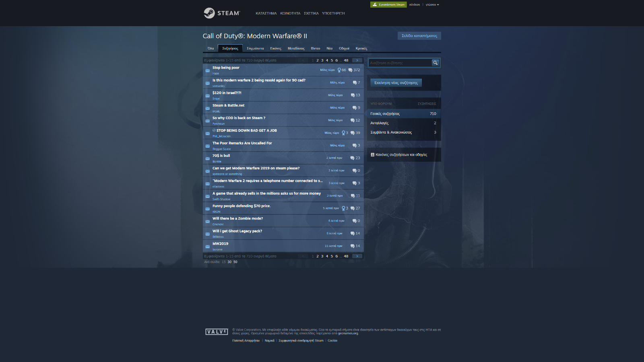Open Συμφωνητικό συνδρομητή Steam footer link

[x=301, y=341]
